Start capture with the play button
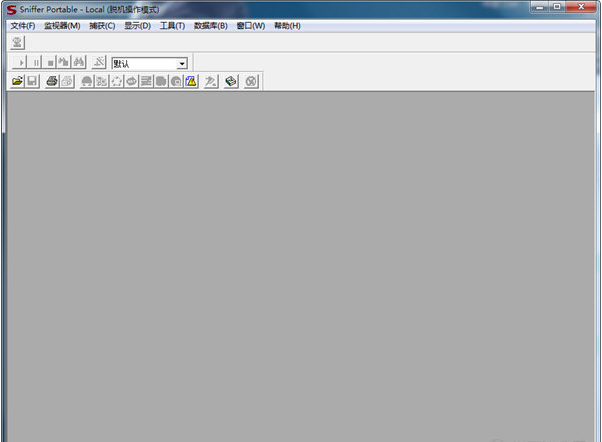This screenshot has width=602, height=442. (x=19, y=62)
